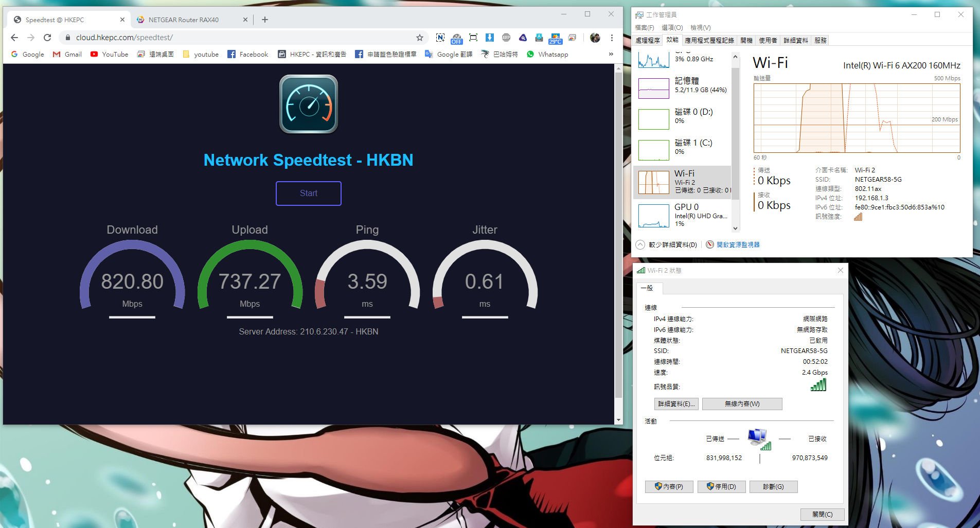Open the Facebook bookmark
This screenshot has width=980, height=528.
[x=248, y=54]
